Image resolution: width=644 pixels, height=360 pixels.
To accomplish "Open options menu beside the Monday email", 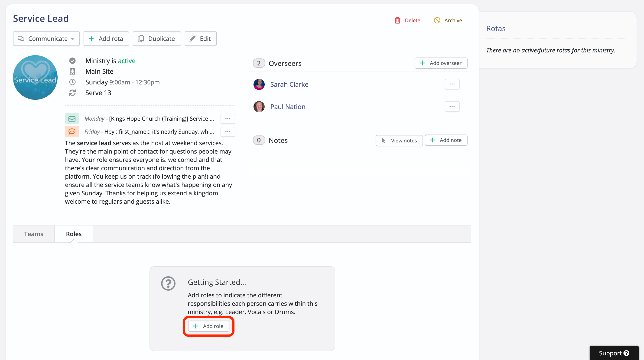I will 228,119.
